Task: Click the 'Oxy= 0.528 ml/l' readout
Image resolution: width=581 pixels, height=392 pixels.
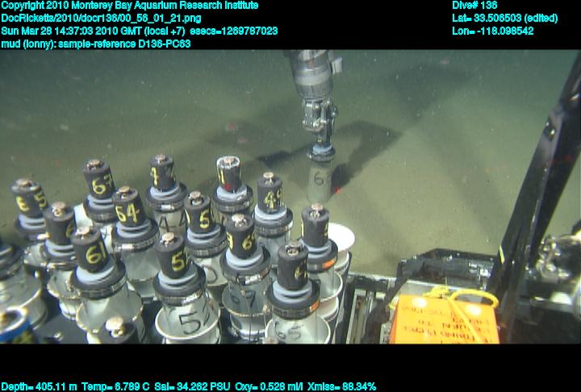Action: 269,387
